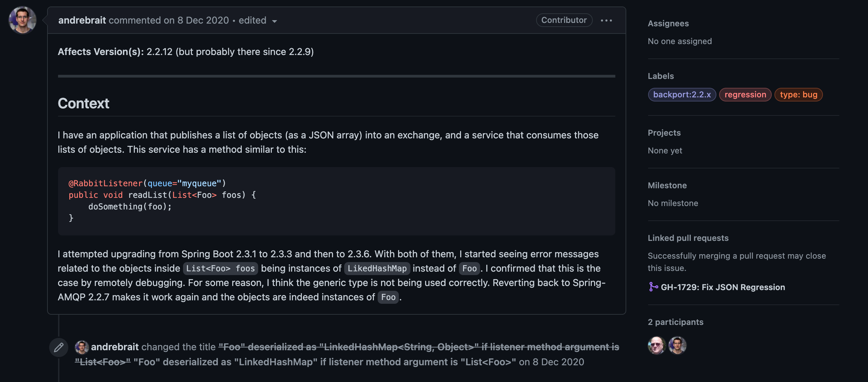The height and width of the screenshot is (382, 868).
Task: Click the pull request icon beside GH-1729
Action: (653, 287)
